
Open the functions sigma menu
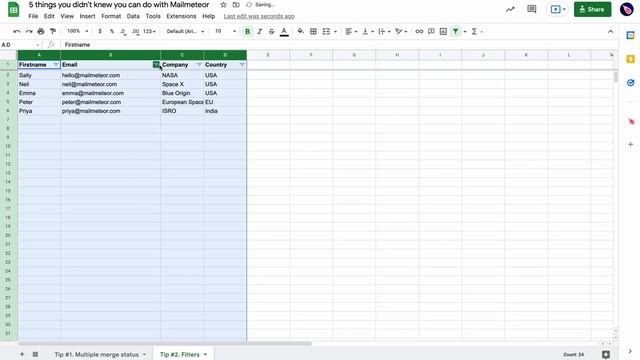[474, 31]
